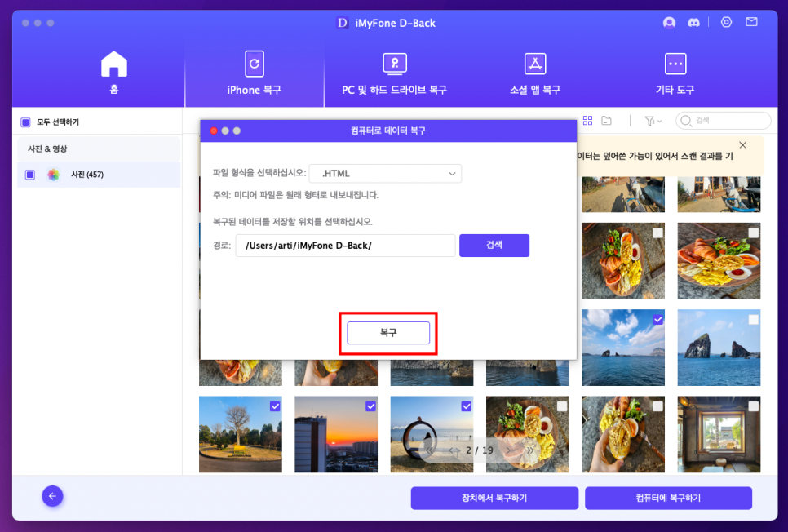The width and height of the screenshot is (788, 532).
Task: Switch to folder view icon
Action: tap(607, 121)
